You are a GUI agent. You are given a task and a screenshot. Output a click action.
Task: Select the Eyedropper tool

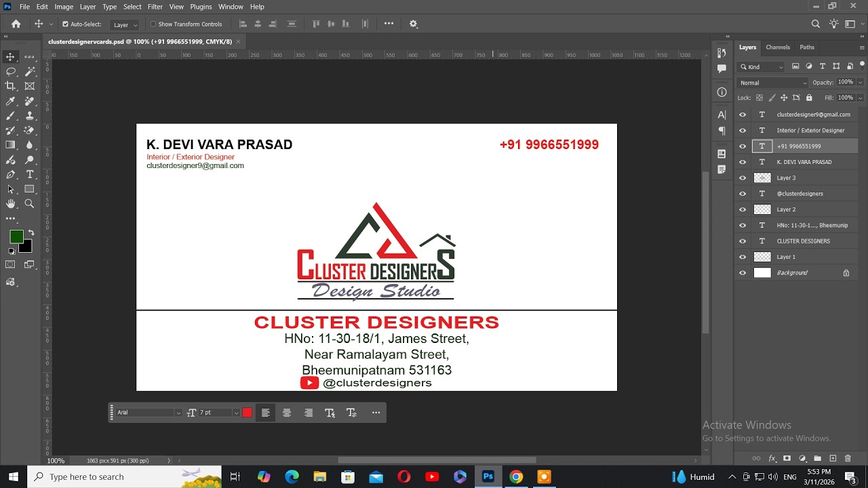coord(11,101)
